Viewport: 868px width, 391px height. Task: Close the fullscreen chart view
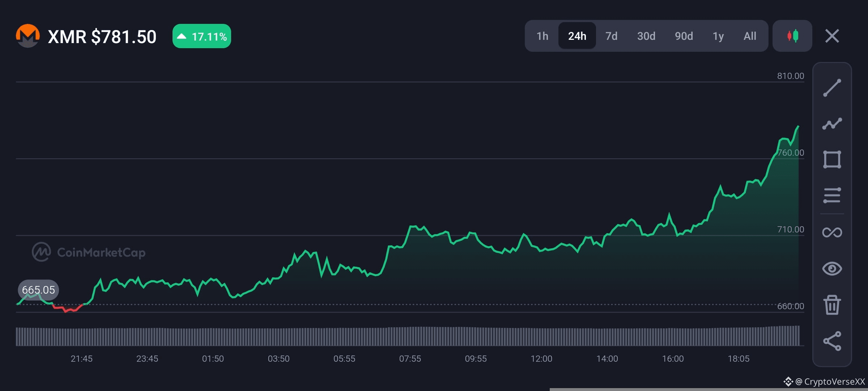tap(832, 36)
